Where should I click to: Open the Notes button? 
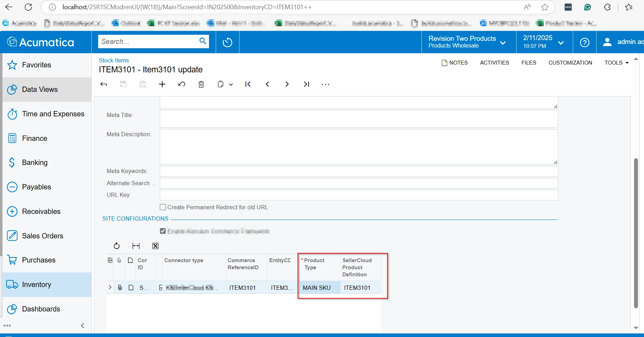[x=454, y=63]
